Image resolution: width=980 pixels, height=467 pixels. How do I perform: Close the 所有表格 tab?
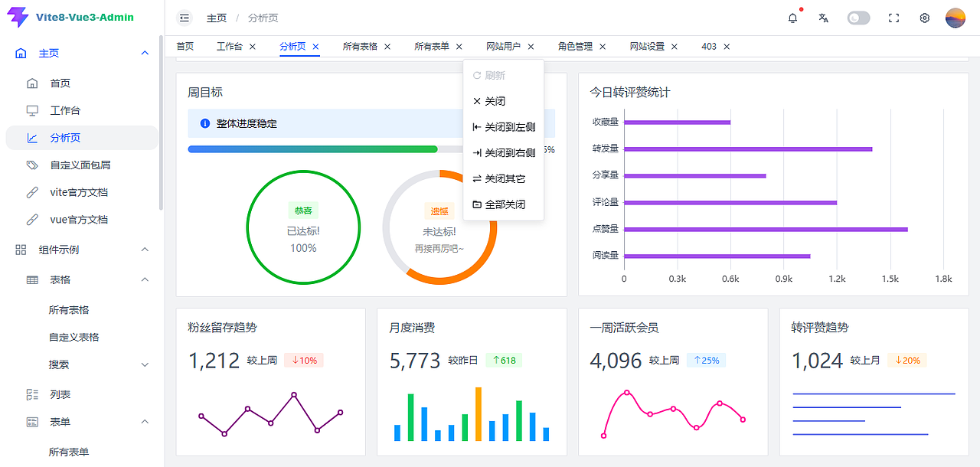pos(387,47)
